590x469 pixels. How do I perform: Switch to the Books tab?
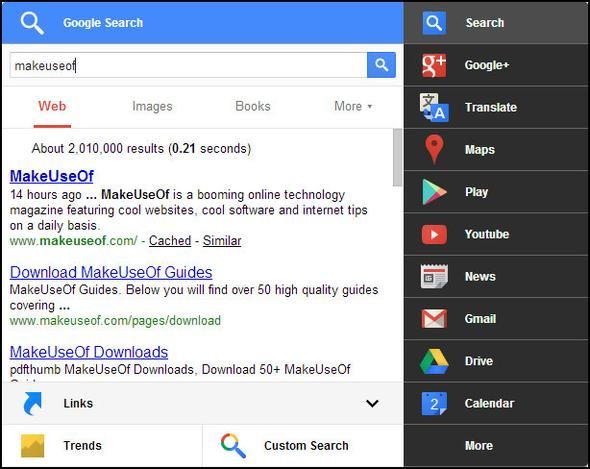pos(252,107)
